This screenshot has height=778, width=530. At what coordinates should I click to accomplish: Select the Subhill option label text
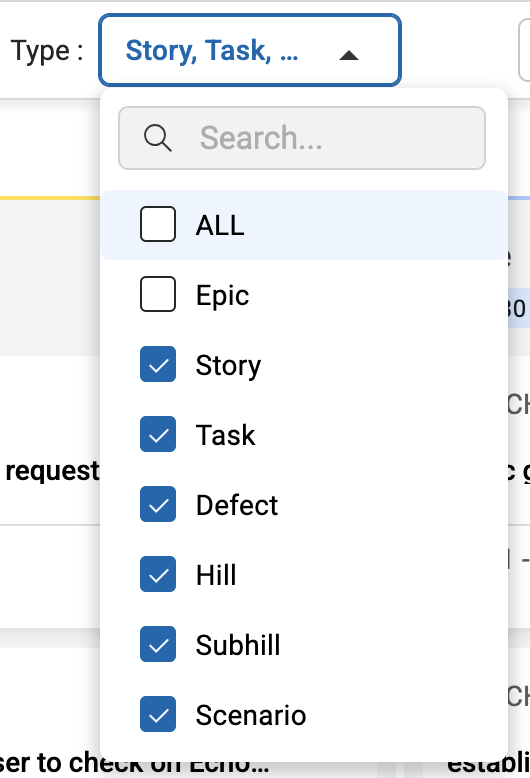pyautogui.click(x=238, y=645)
